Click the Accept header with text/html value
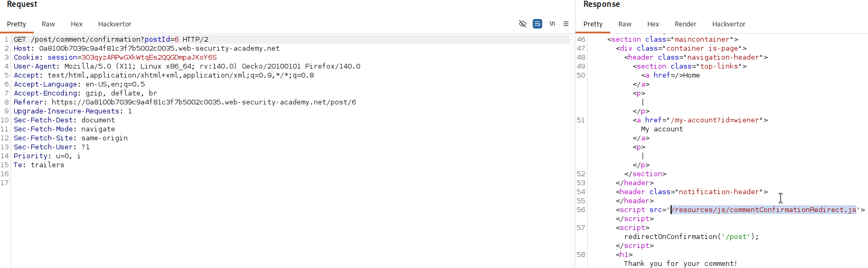Viewport: 868px width, 268px height. pos(164,75)
